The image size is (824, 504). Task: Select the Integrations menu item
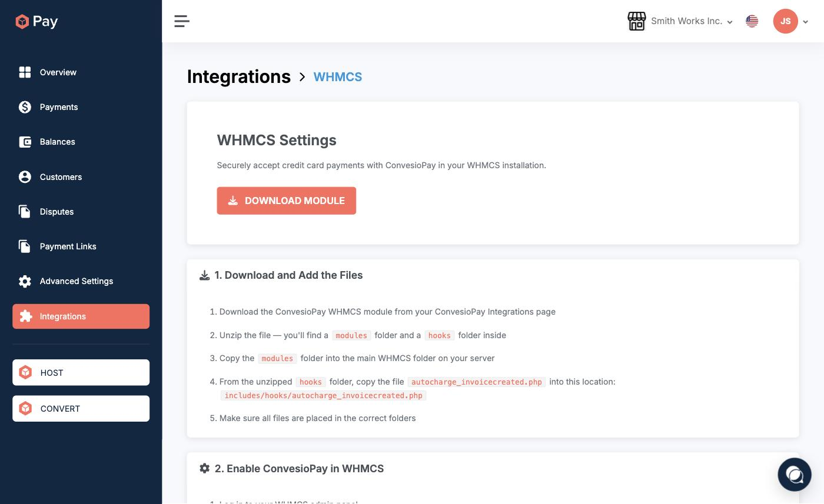[81, 316]
